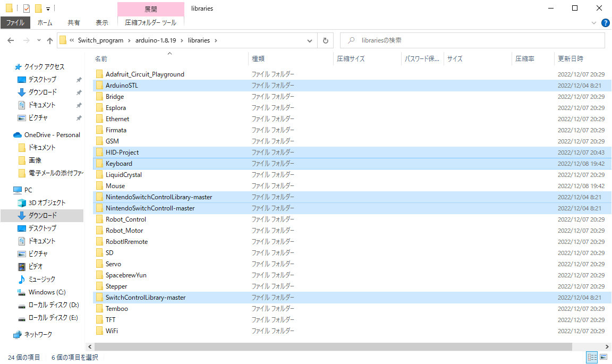
Task: Switch to details view layout icon
Action: tap(592, 357)
